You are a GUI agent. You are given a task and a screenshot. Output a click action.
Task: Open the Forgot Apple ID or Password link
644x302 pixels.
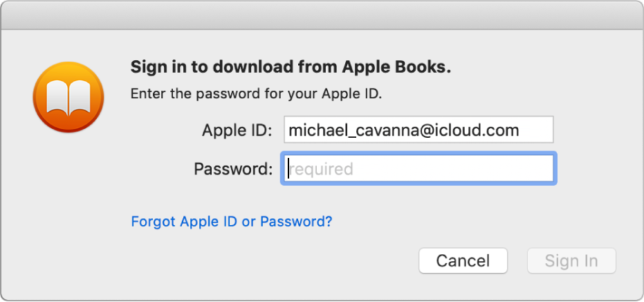tap(232, 222)
